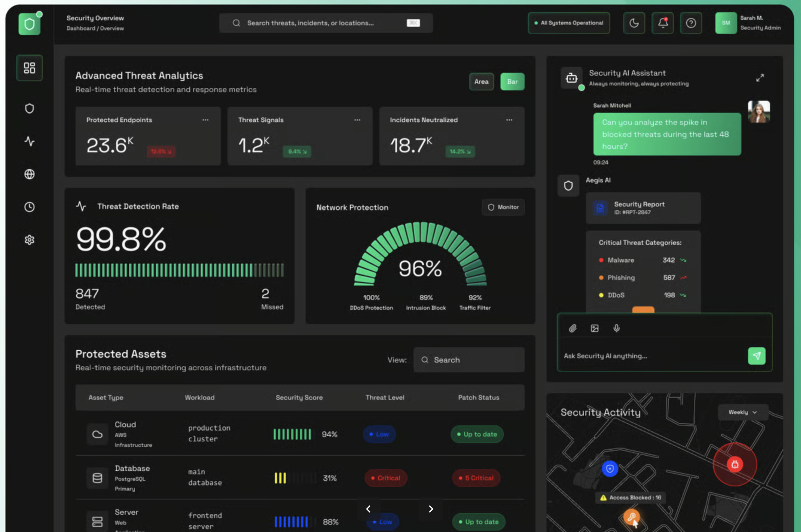Open the clock history sidebar icon
This screenshot has height=532, width=801.
(x=29, y=207)
